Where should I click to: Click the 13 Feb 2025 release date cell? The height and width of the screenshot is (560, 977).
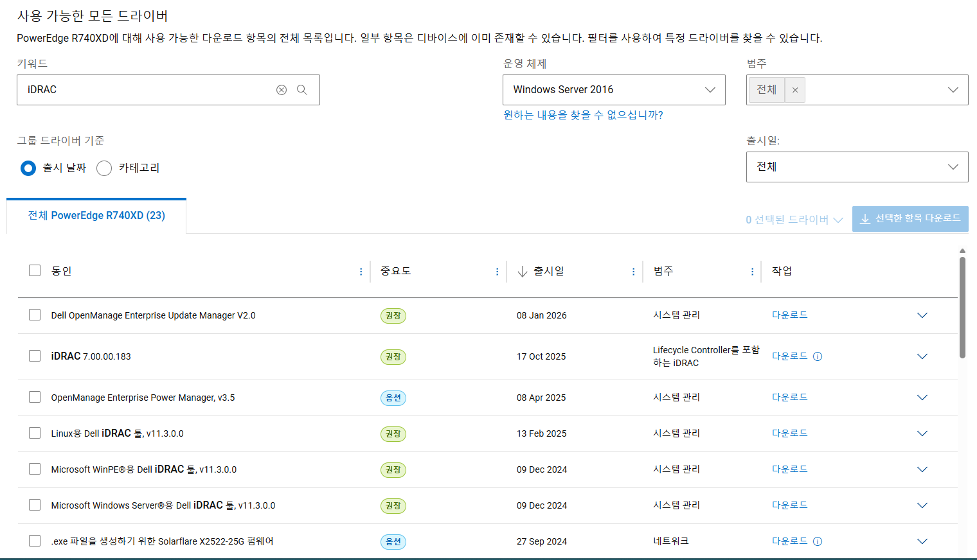(542, 433)
